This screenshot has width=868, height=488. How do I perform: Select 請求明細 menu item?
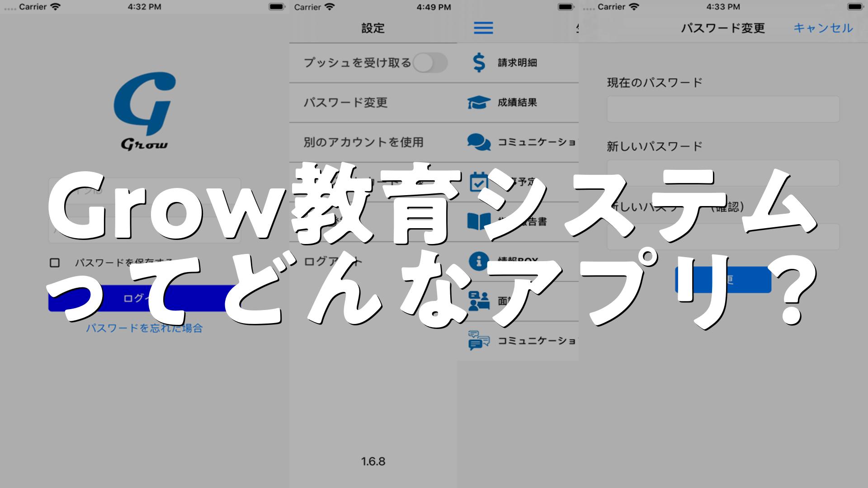coord(517,63)
